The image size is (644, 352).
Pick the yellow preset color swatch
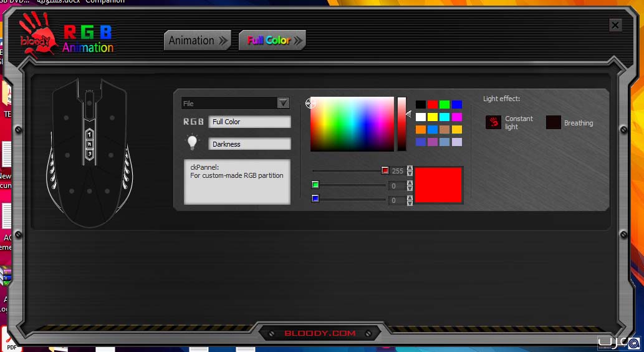click(x=433, y=117)
